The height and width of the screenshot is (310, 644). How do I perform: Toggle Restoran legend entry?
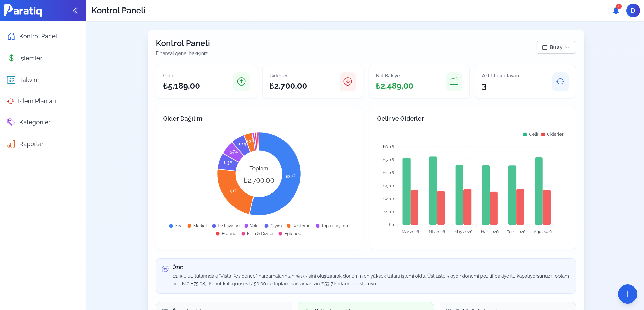pyautogui.click(x=299, y=226)
